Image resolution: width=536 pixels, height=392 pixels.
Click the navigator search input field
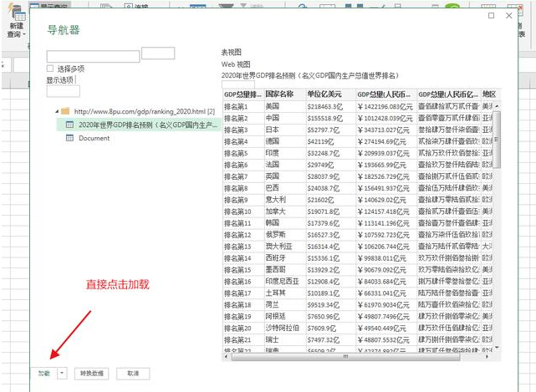pyautogui.click(x=93, y=56)
